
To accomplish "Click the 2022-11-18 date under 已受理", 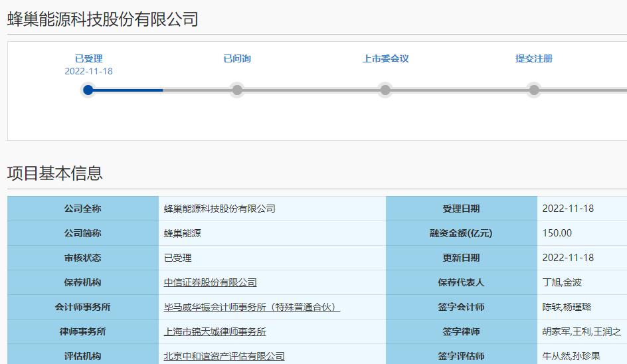I will pyautogui.click(x=89, y=71).
